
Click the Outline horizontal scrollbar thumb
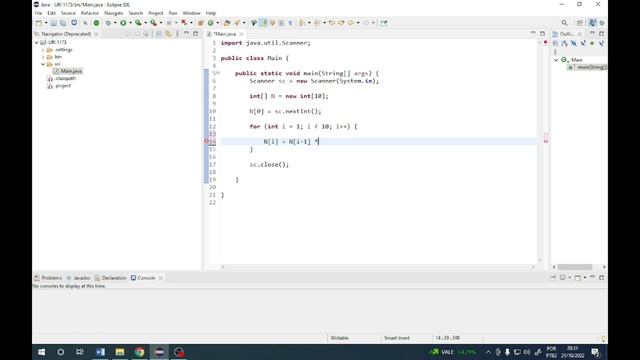575,267
